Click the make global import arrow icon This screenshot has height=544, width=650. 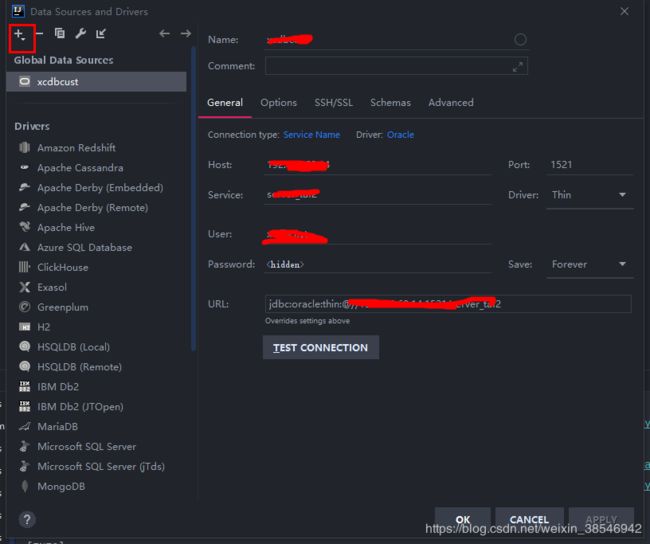(x=101, y=33)
